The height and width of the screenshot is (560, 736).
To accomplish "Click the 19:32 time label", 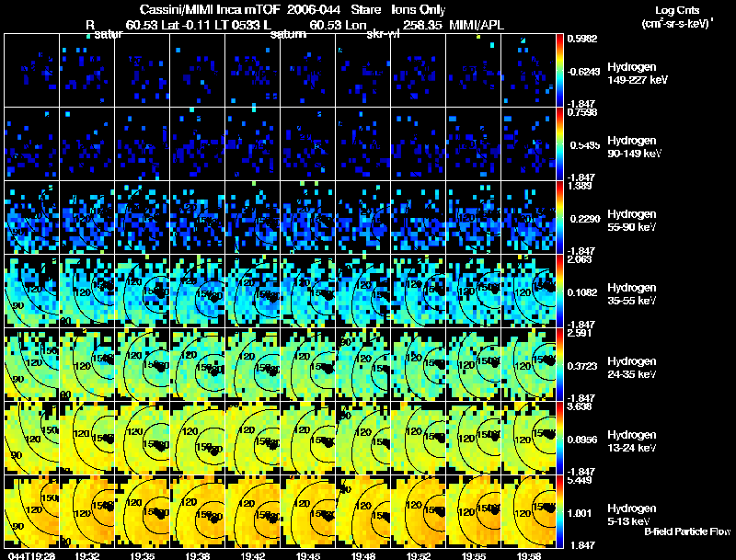I will (x=86, y=555).
